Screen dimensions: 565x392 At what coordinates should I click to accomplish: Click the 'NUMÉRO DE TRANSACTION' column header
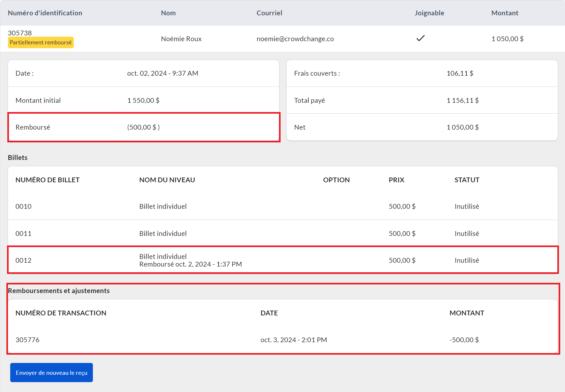(x=61, y=313)
